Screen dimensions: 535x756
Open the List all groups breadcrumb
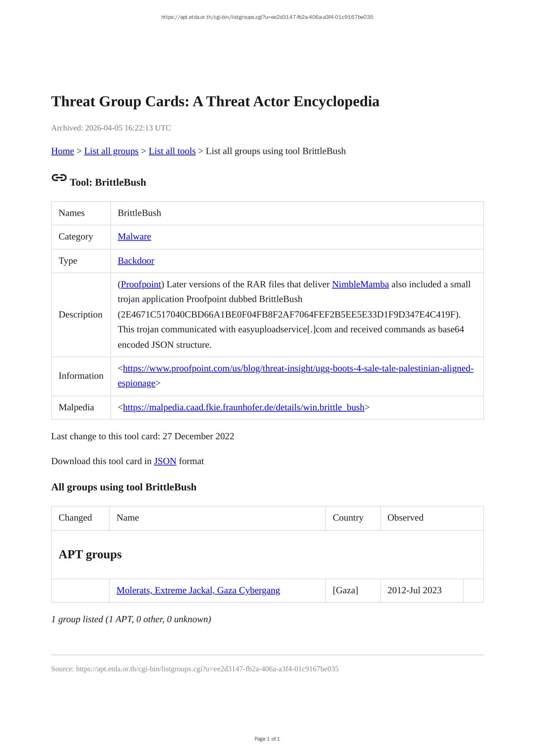pos(111,151)
